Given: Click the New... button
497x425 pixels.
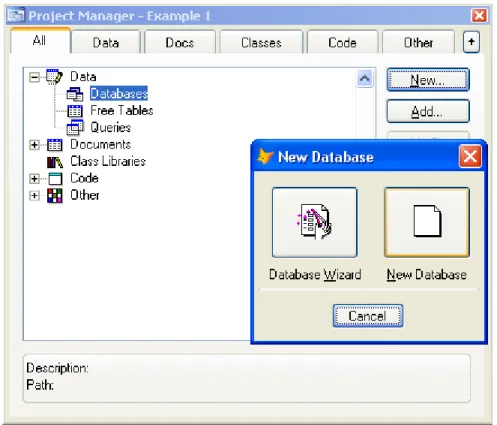Looking at the screenshot, I should [x=428, y=80].
